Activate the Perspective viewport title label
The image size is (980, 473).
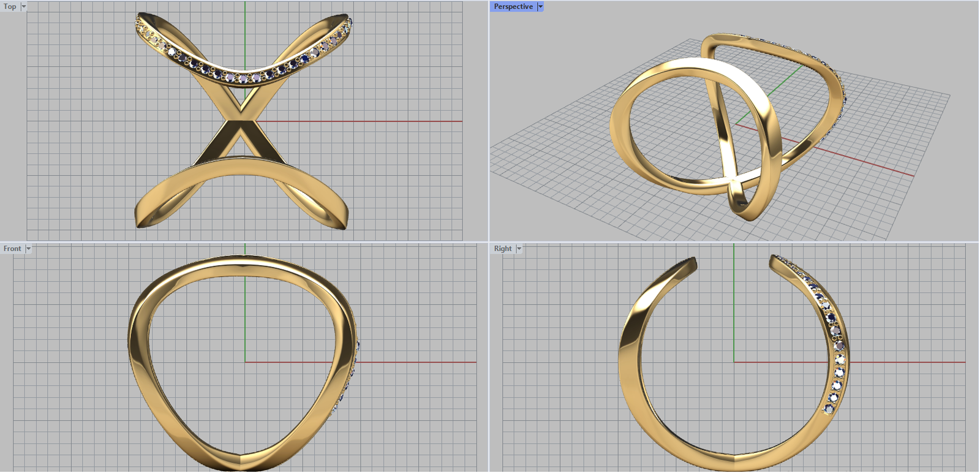[513, 7]
